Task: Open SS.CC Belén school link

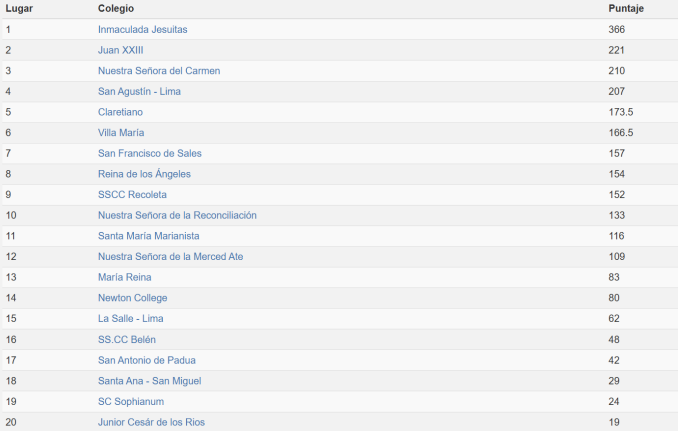Action: [x=127, y=340]
